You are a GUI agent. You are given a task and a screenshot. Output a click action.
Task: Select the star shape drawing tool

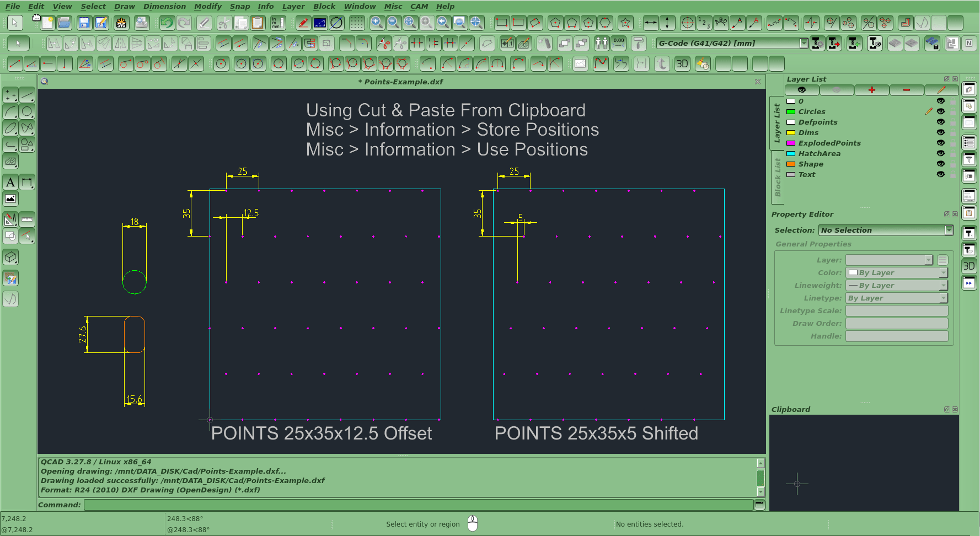[625, 23]
